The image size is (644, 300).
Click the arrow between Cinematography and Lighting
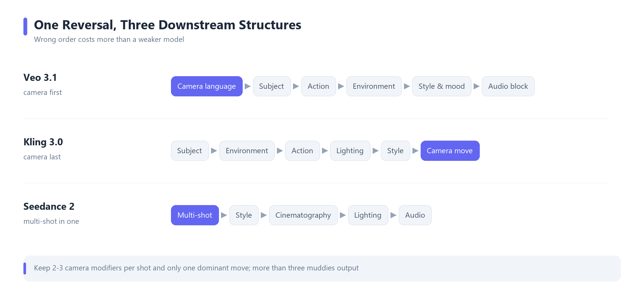click(x=343, y=215)
